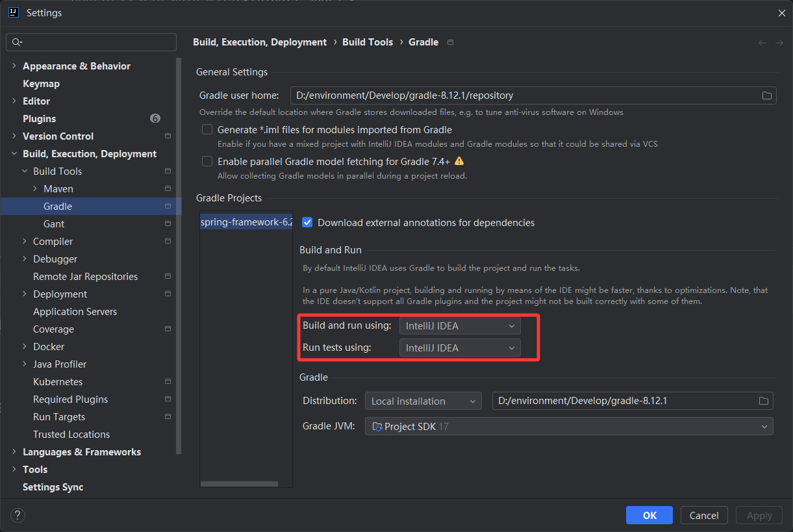Select spring-framework project in Gradle Projects list
793x532 pixels.
click(246, 222)
